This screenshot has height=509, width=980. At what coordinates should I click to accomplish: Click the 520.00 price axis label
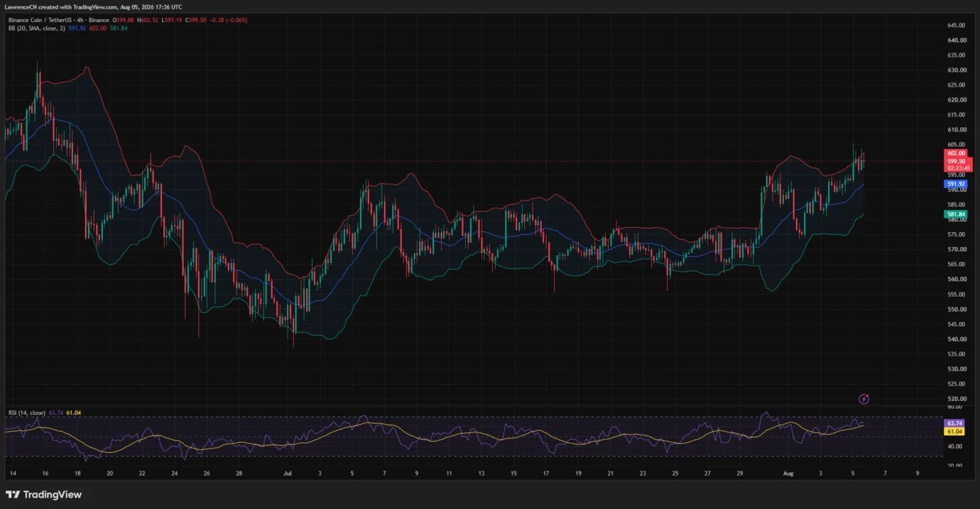pyautogui.click(x=956, y=399)
